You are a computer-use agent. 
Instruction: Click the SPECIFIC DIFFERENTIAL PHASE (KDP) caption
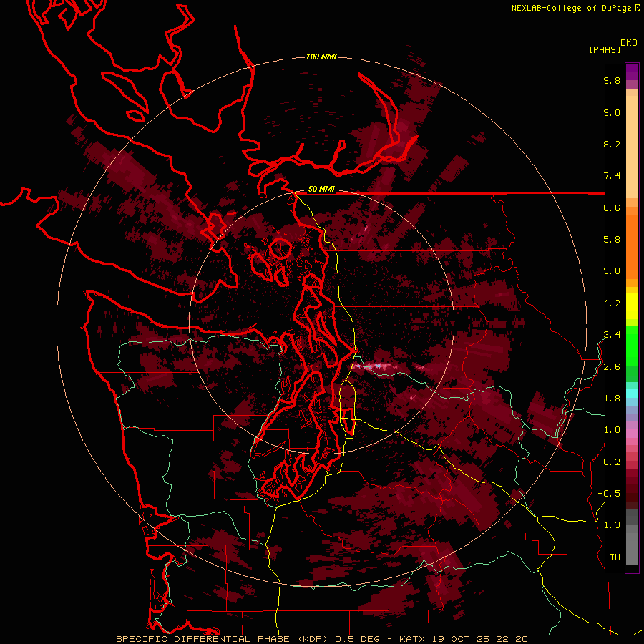(221, 639)
